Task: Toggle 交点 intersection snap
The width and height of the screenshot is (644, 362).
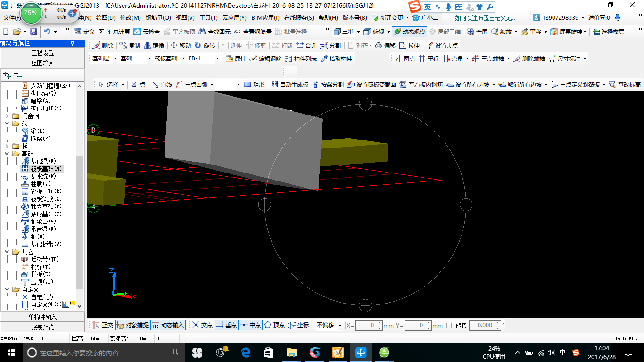Action: pyautogui.click(x=202, y=325)
